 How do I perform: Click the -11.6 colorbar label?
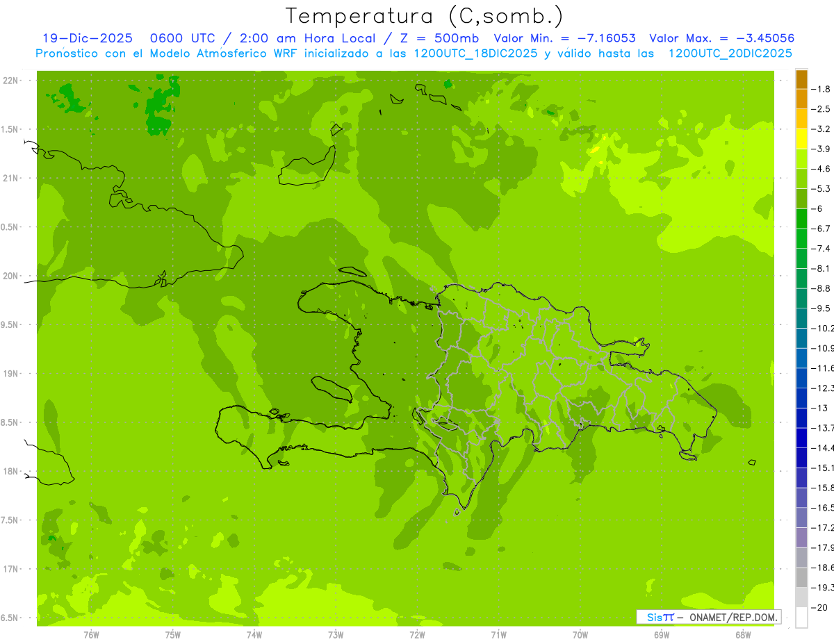(823, 368)
